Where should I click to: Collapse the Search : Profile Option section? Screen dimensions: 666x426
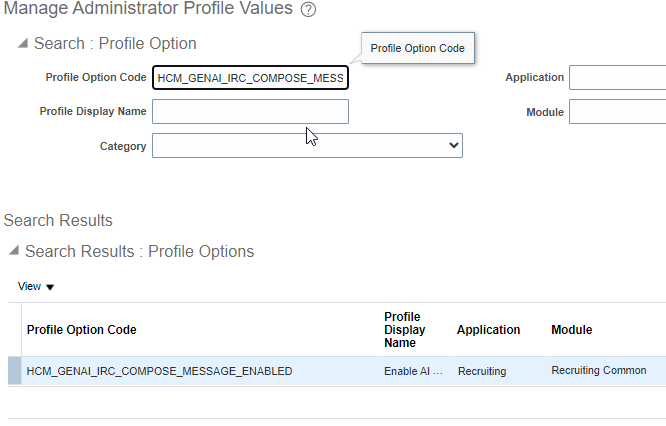(x=22, y=44)
